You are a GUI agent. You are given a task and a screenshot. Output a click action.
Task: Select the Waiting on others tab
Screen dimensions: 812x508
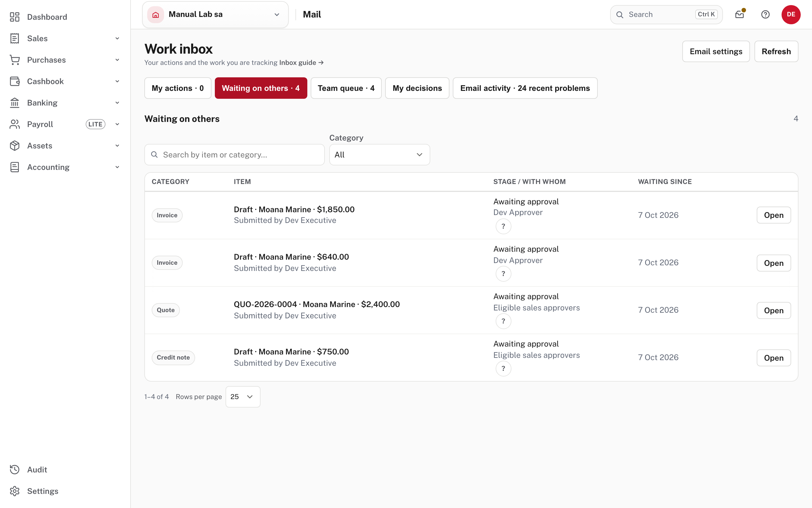coord(261,88)
